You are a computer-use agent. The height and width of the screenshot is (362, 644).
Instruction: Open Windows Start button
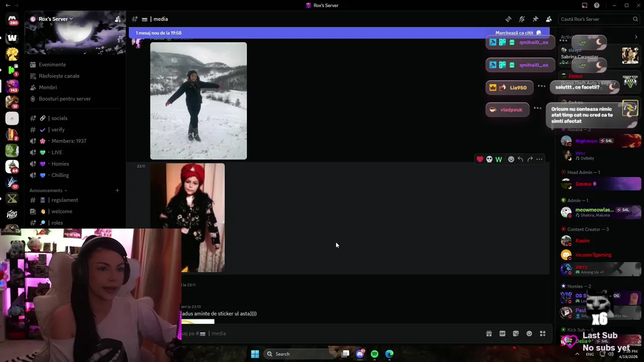click(255, 354)
